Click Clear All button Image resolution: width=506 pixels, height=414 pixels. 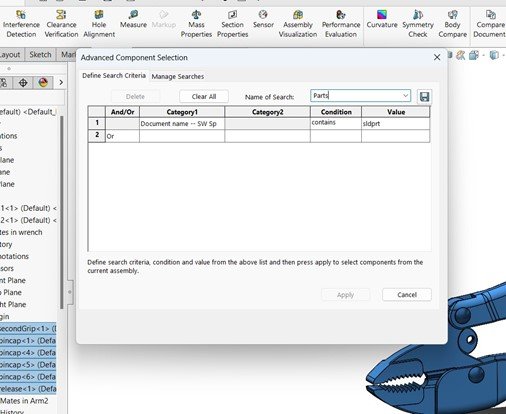coord(204,97)
